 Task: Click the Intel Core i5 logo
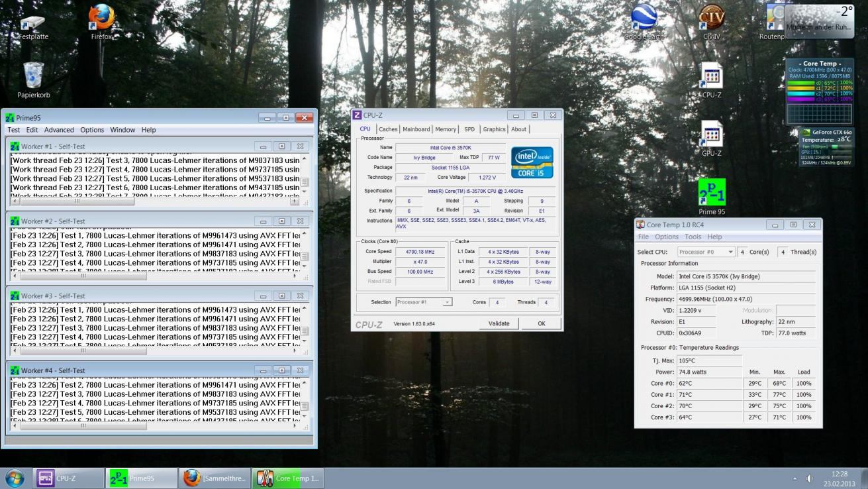pos(532,163)
